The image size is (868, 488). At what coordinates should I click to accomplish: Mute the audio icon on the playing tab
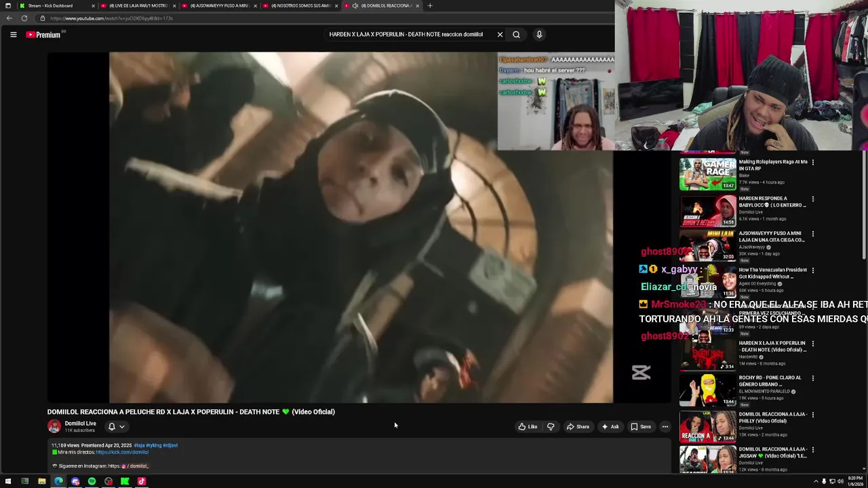pos(355,5)
